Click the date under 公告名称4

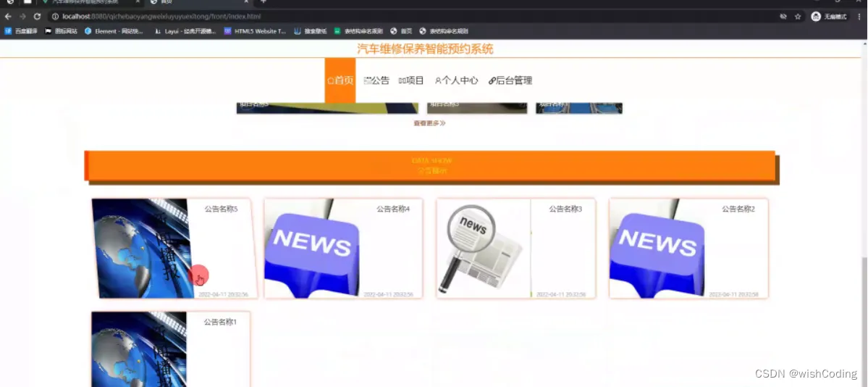click(x=389, y=294)
